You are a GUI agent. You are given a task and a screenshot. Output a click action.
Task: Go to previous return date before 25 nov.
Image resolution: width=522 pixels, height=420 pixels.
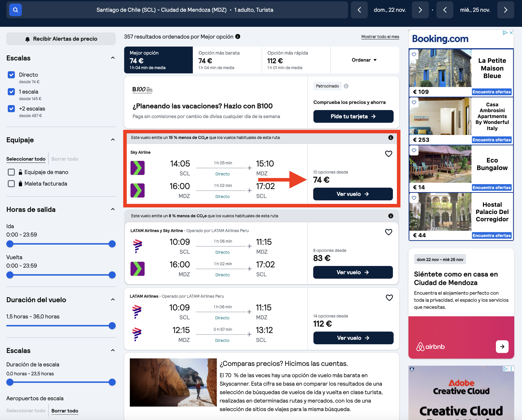(445, 10)
